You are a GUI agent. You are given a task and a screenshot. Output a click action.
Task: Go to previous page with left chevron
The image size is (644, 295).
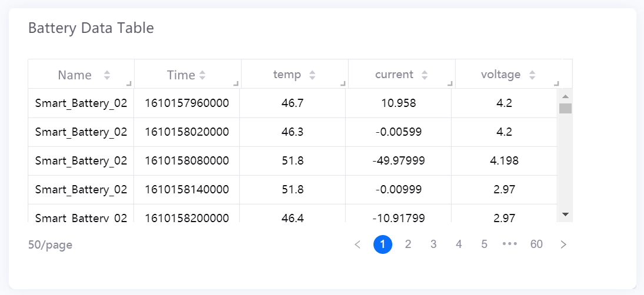[358, 244]
